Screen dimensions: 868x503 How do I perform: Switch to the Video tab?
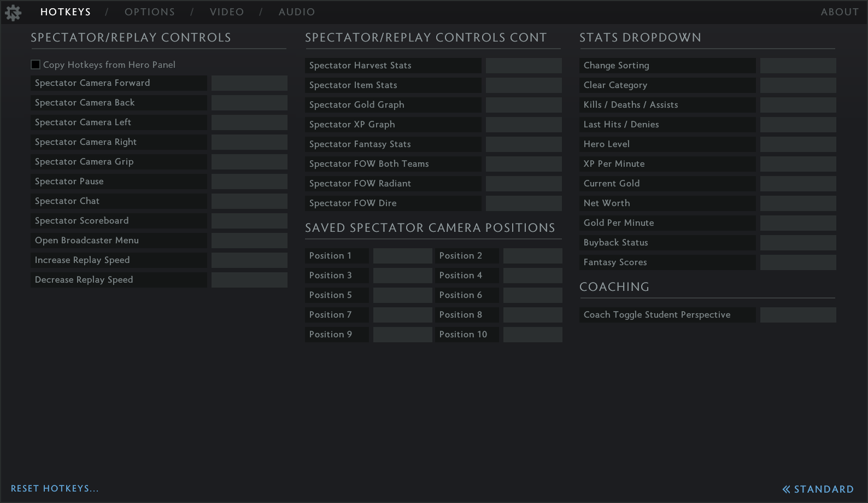click(226, 12)
